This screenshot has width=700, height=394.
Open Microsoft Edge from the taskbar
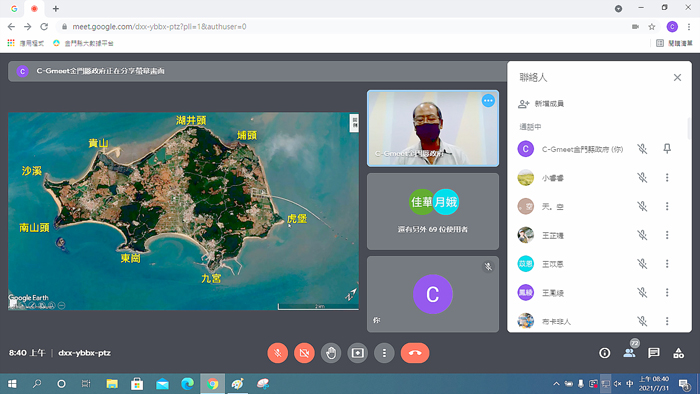(188, 384)
